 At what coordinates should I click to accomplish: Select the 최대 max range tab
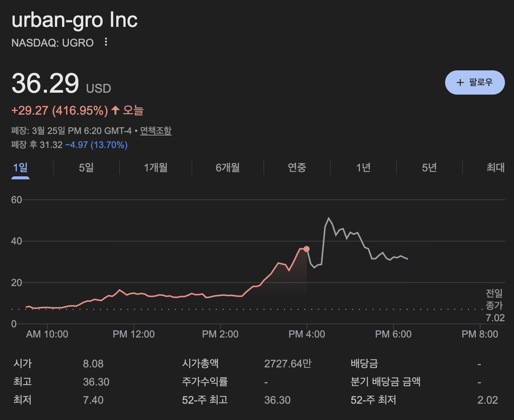(x=495, y=168)
